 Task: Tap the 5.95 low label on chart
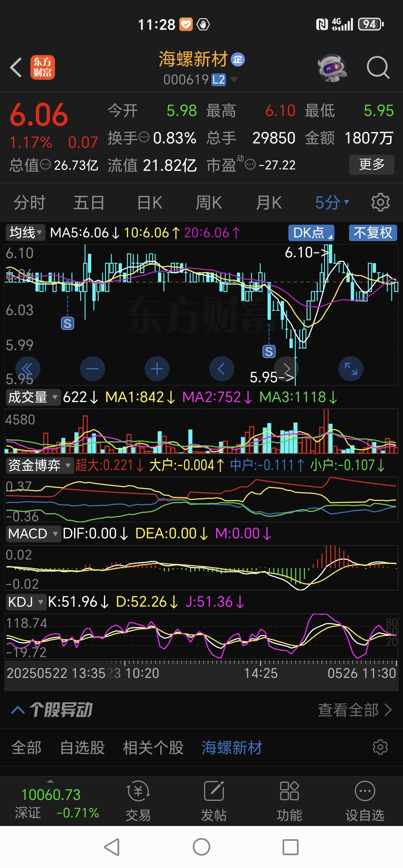[272, 377]
